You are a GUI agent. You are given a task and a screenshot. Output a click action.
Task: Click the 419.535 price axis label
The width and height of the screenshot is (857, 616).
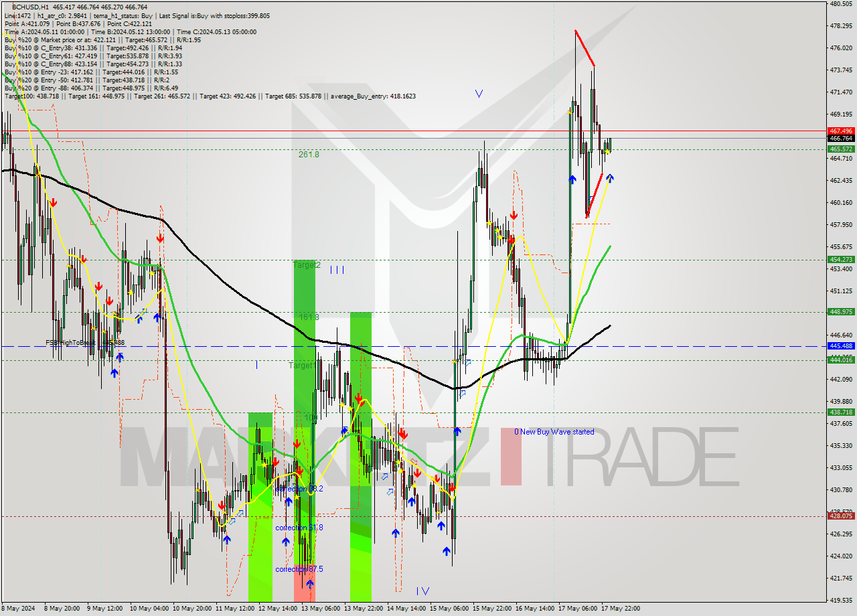point(841,601)
